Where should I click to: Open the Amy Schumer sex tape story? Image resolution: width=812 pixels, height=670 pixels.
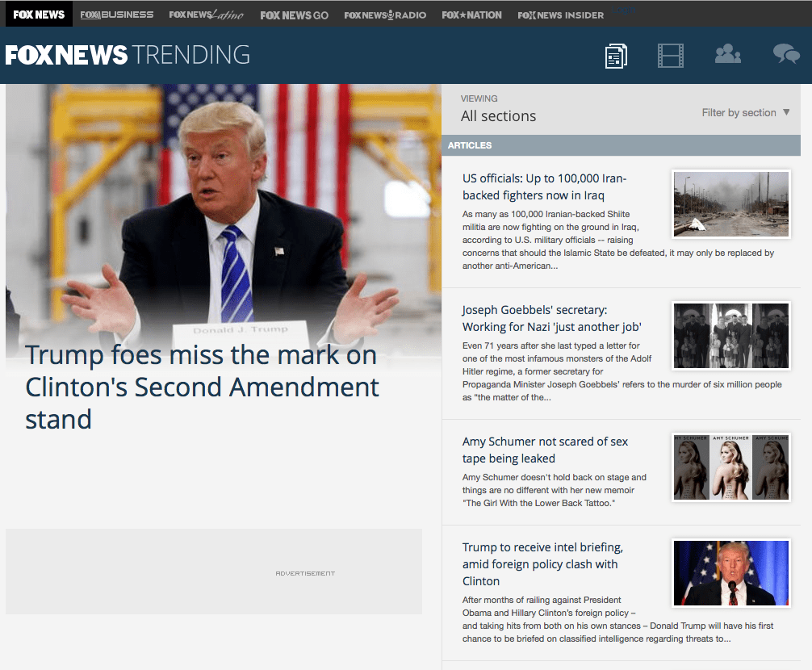546,450
